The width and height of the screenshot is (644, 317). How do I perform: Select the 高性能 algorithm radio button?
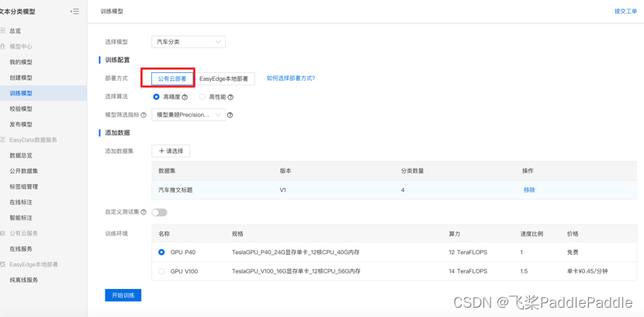point(202,97)
